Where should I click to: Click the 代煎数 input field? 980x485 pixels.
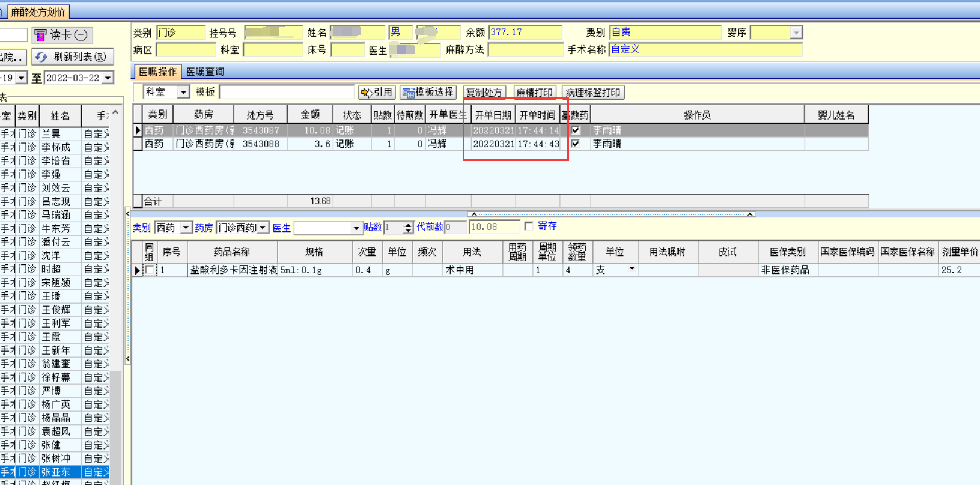click(455, 227)
